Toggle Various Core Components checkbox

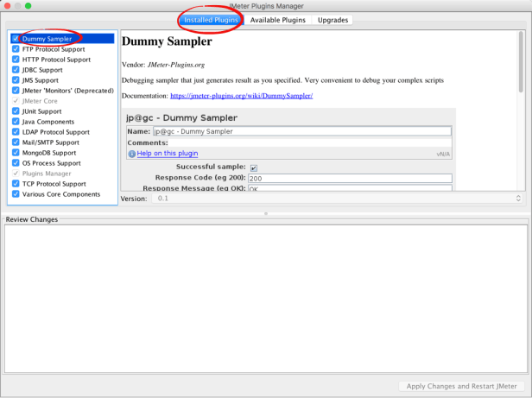[16, 194]
